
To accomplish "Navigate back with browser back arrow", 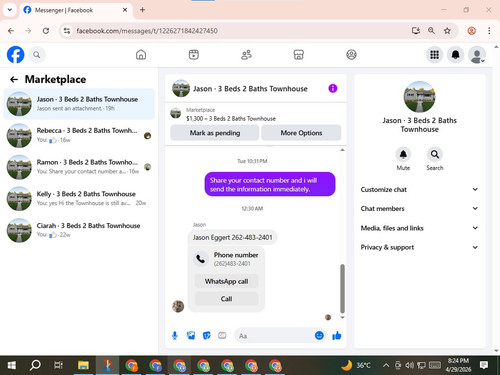I will pyautogui.click(x=11, y=31).
